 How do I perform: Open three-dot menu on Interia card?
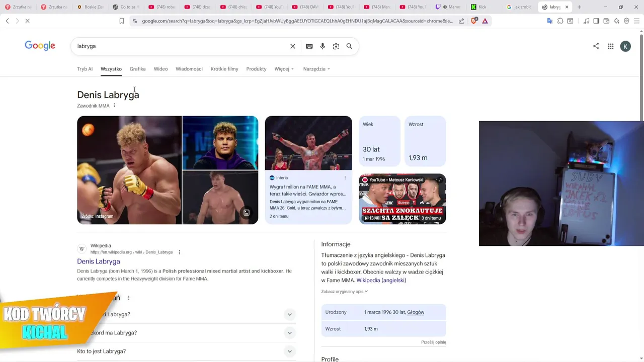click(345, 177)
